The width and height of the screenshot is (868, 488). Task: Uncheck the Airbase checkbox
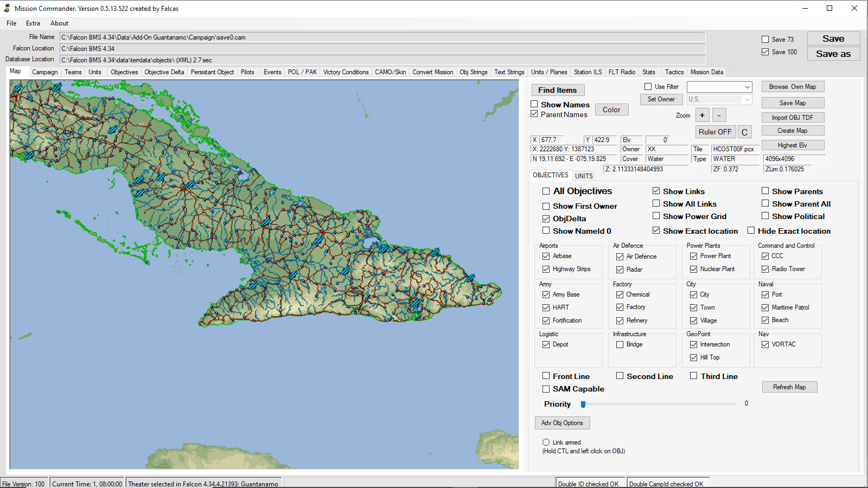coord(546,256)
